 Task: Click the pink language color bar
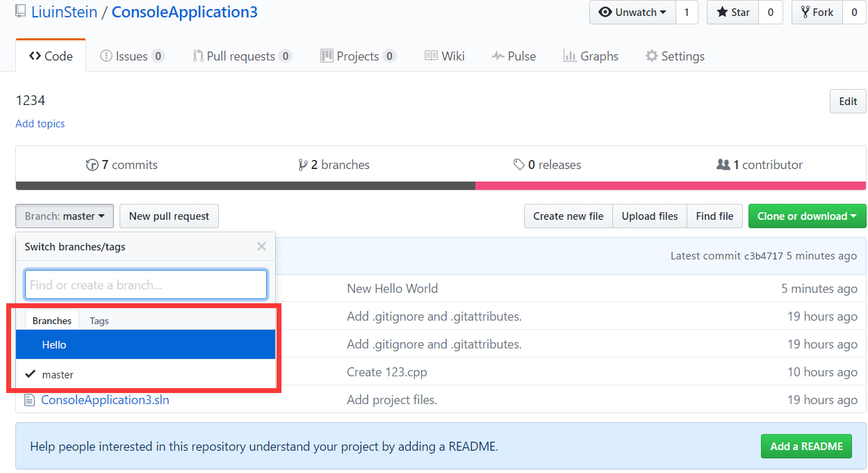[x=670, y=186]
